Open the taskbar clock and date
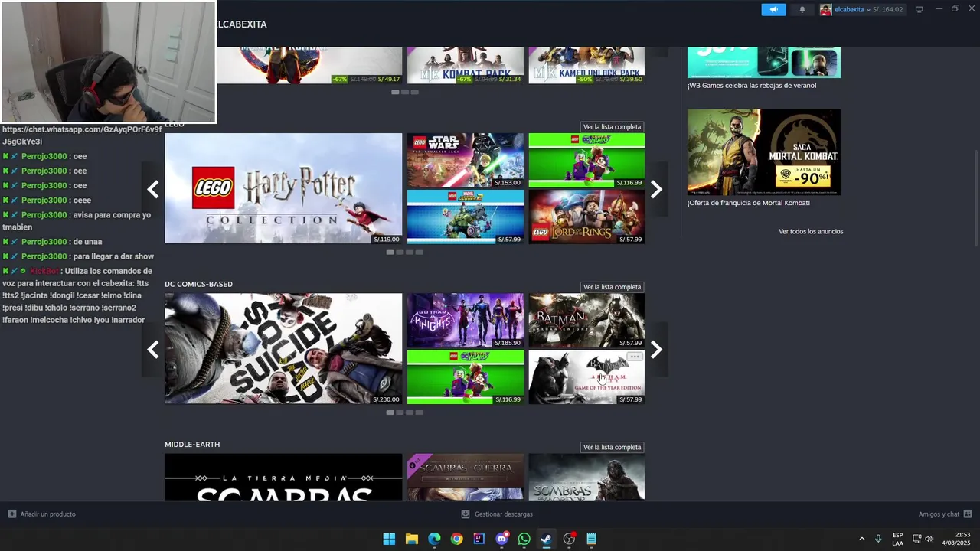The height and width of the screenshot is (551, 980). coord(956,539)
